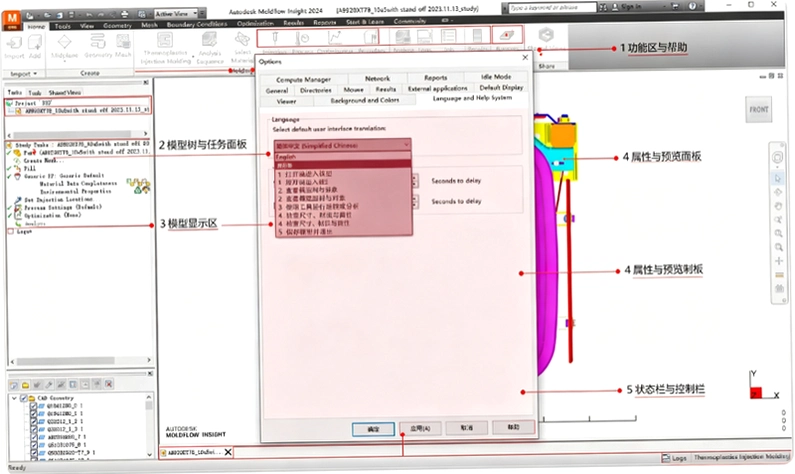Open the Tools ribbon tab
Screen dimensions: 795x474
(62, 25)
